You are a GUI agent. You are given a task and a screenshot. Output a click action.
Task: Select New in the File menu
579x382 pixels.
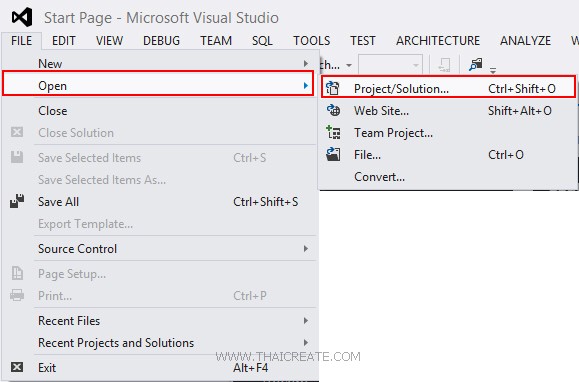[159, 63]
